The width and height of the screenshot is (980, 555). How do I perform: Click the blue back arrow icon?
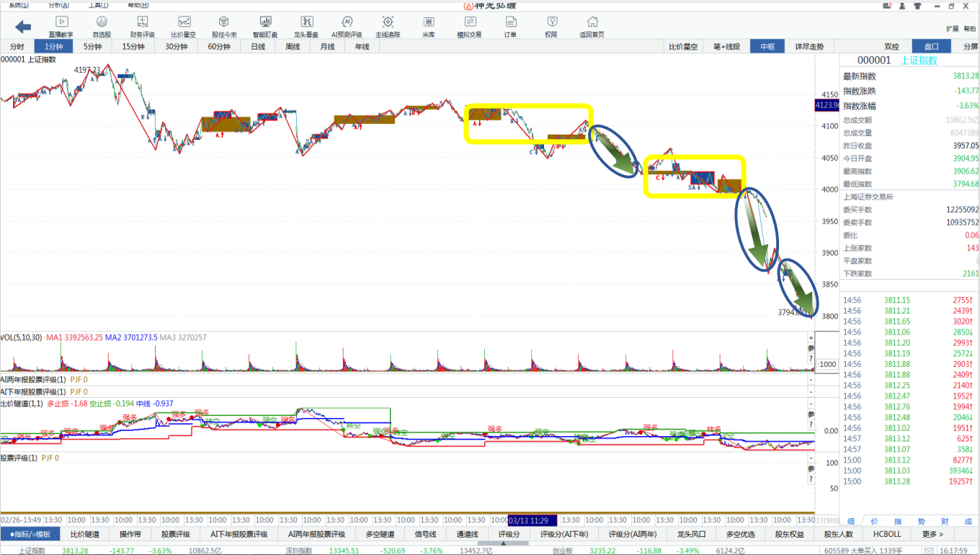(x=23, y=27)
